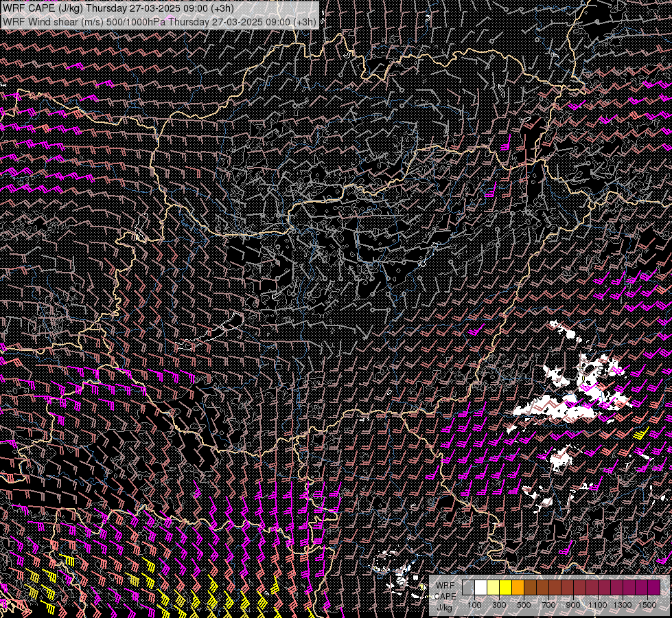Click the WRF Wind shear title line

(159, 21)
